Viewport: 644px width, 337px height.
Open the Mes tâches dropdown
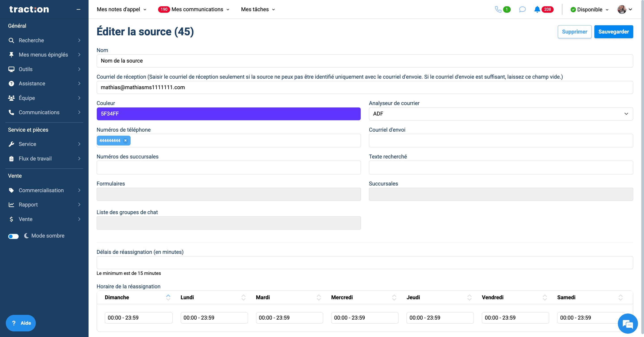coord(258,9)
